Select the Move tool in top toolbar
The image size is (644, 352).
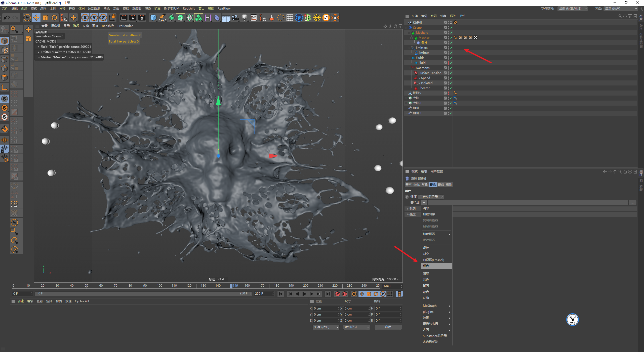pos(36,18)
